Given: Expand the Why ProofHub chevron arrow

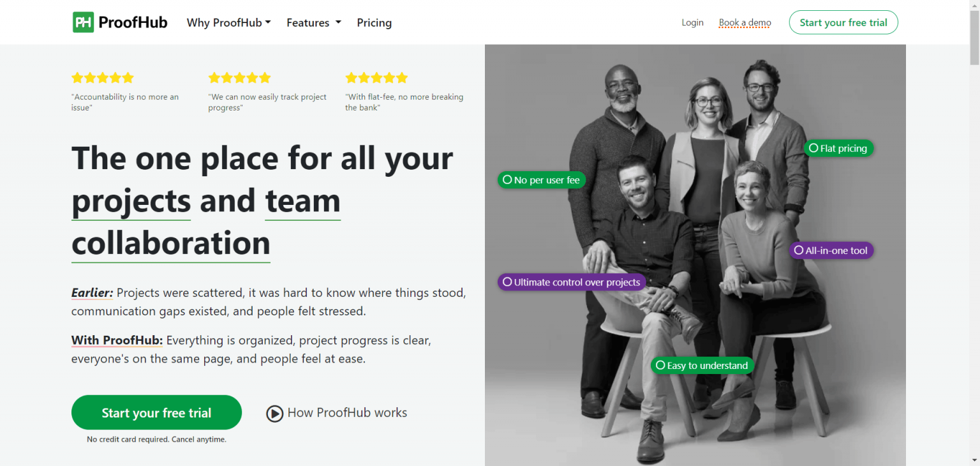Looking at the screenshot, I should point(269,22).
